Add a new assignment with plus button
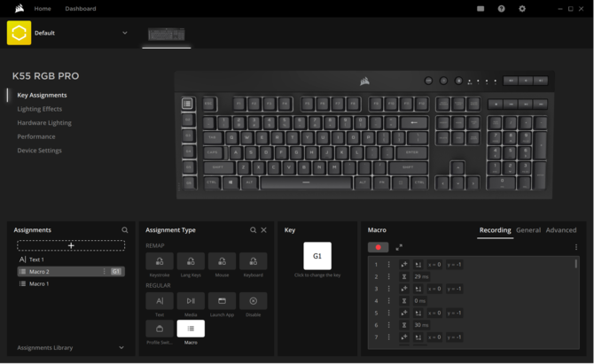The image size is (594, 364). coord(71,245)
